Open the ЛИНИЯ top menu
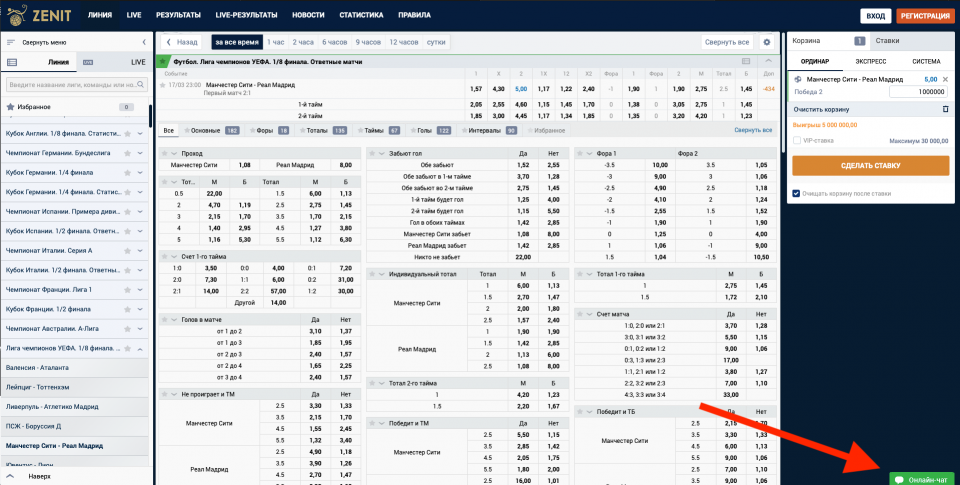Viewport: 960px width, 485px height. (x=100, y=15)
